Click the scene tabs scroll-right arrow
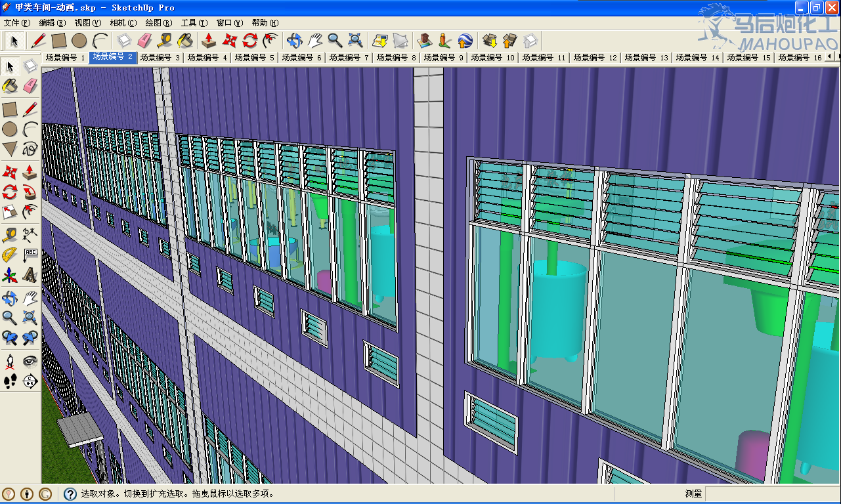Viewport: 841px width, 504px height. click(x=836, y=57)
